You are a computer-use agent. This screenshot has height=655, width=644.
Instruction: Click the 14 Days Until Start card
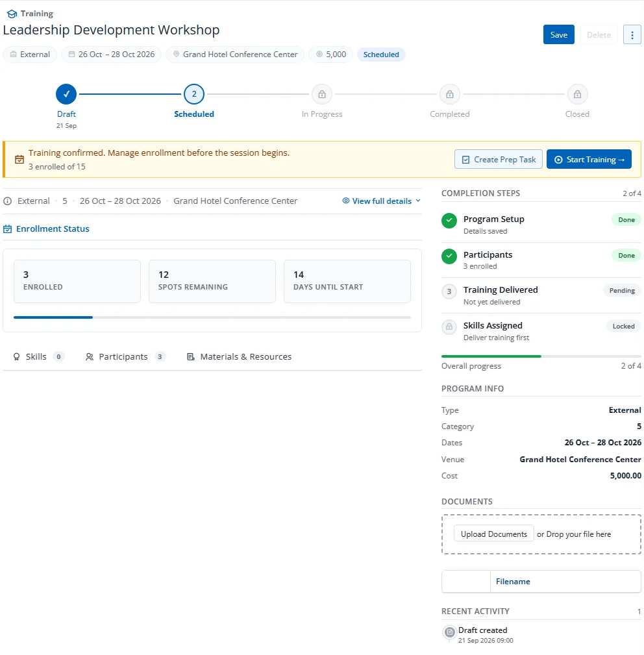347,281
